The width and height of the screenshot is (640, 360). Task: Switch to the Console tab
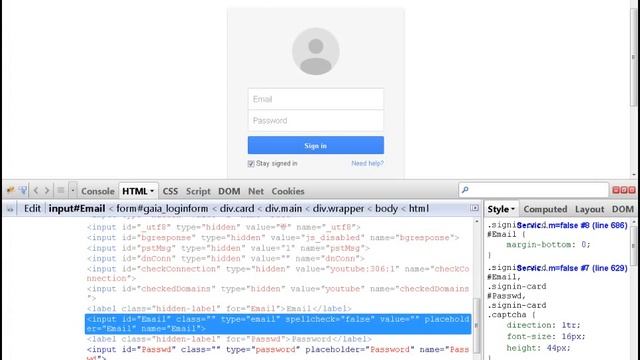pyautogui.click(x=98, y=191)
